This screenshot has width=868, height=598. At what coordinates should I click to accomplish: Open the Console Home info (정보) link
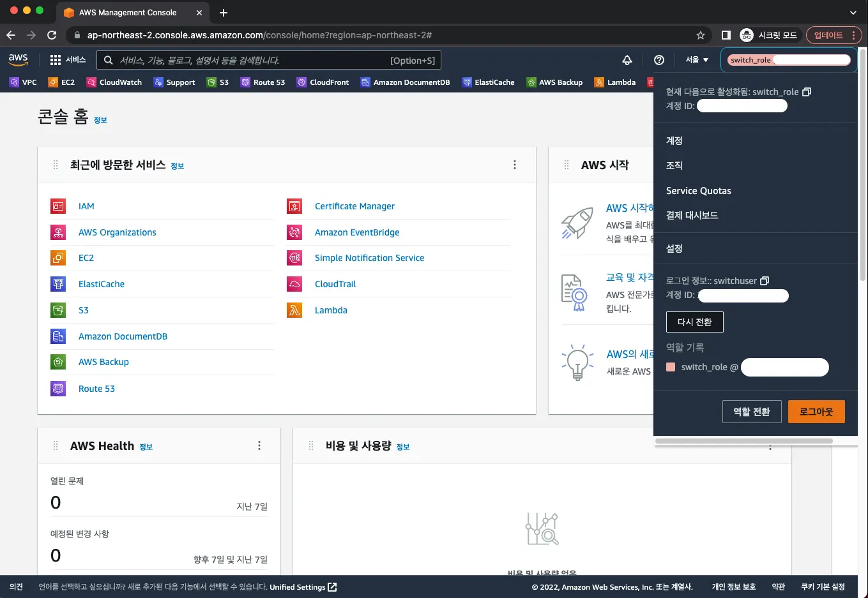pos(101,120)
